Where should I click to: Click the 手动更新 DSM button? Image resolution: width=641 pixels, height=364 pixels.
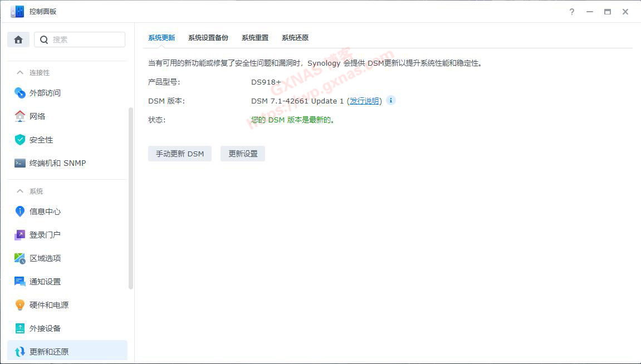179,153
